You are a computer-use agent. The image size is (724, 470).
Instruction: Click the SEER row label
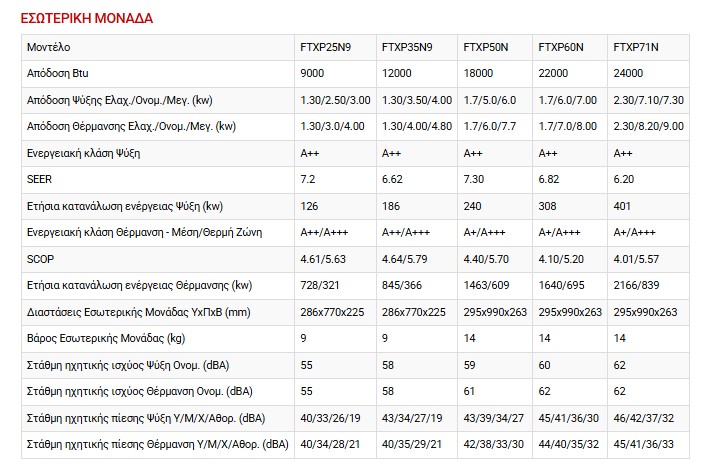(x=41, y=179)
